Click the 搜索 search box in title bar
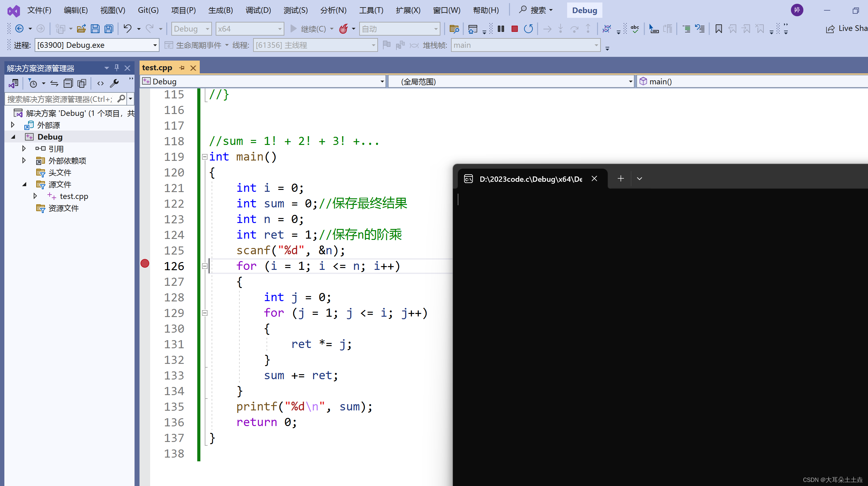 (x=536, y=10)
